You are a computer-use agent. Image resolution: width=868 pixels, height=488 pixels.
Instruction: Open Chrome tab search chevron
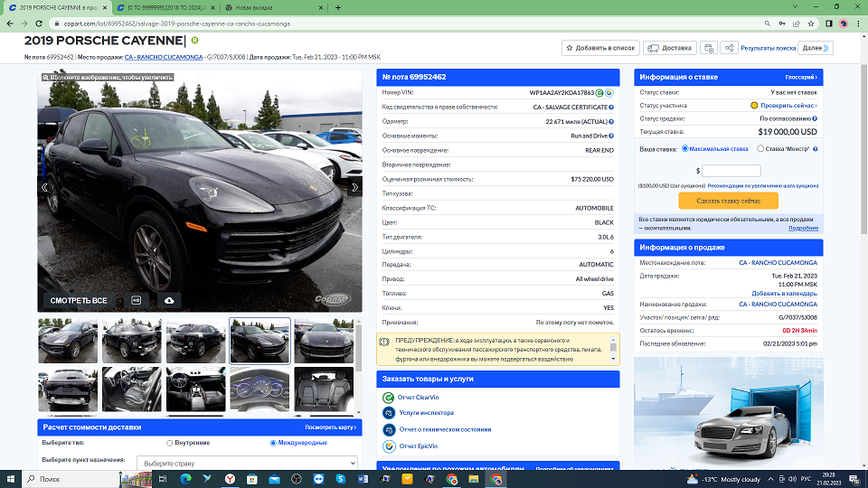[795, 7]
